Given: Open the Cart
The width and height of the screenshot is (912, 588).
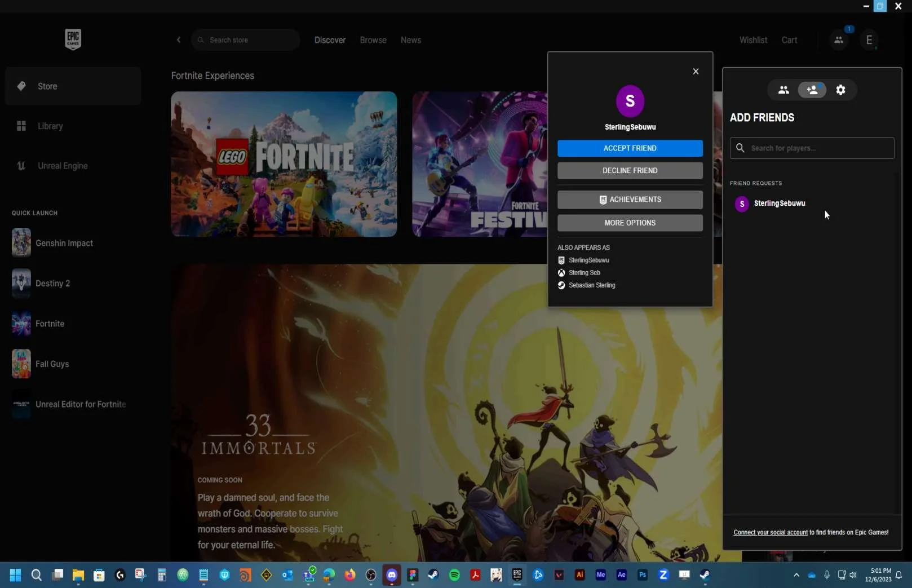Looking at the screenshot, I should pyautogui.click(x=789, y=40).
